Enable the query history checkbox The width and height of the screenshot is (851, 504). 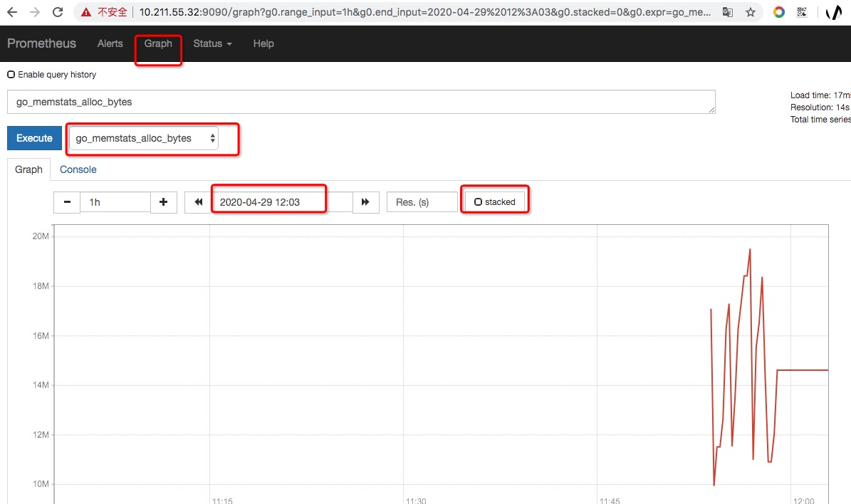11,75
